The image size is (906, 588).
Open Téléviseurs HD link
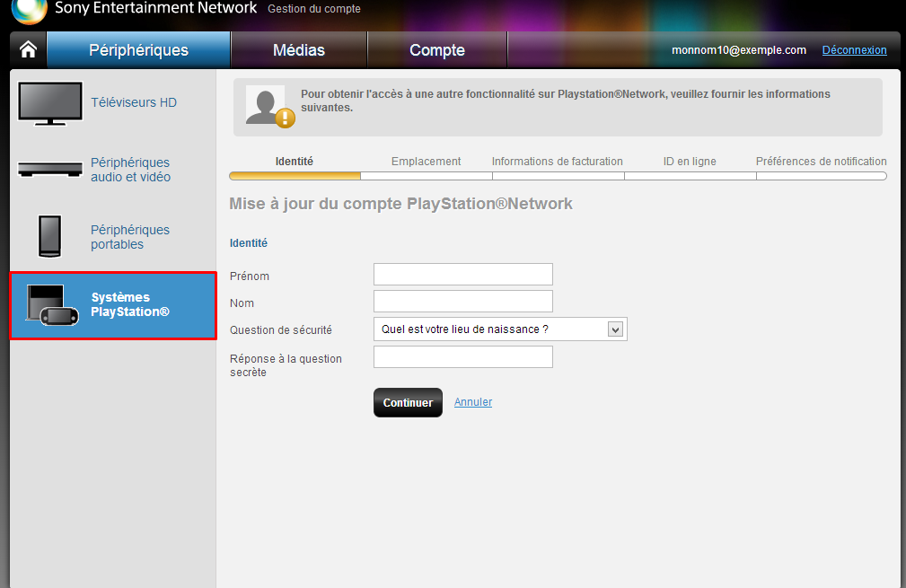pyautogui.click(x=134, y=102)
